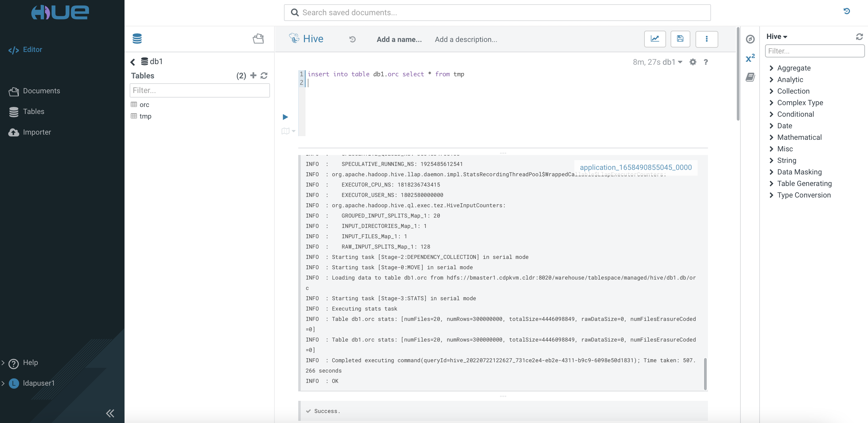The height and width of the screenshot is (423, 868).
Task: Click the Search saved documents field
Action: pyautogui.click(x=497, y=12)
